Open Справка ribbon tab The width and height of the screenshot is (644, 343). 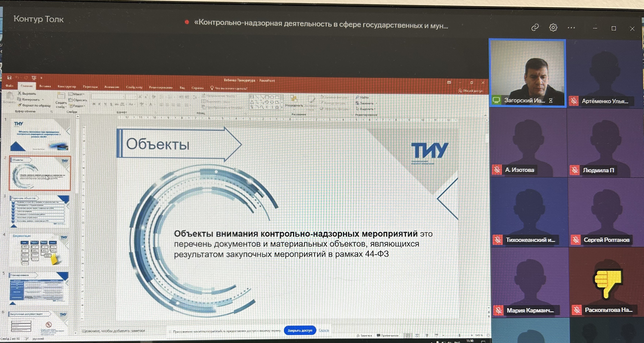click(197, 88)
